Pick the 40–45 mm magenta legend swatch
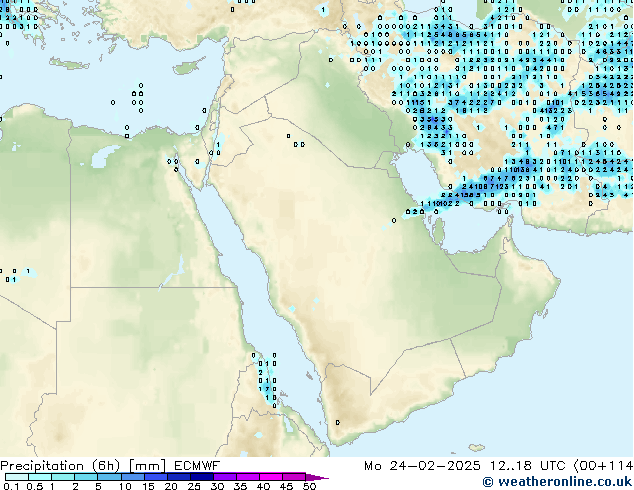The height and width of the screenshot is (490, 634). point(271,477)
